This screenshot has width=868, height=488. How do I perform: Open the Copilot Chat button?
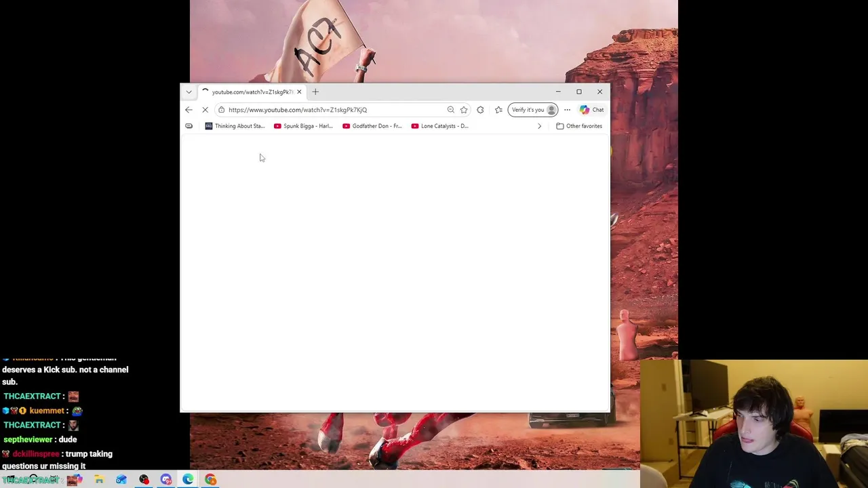[x=591, y=110]
